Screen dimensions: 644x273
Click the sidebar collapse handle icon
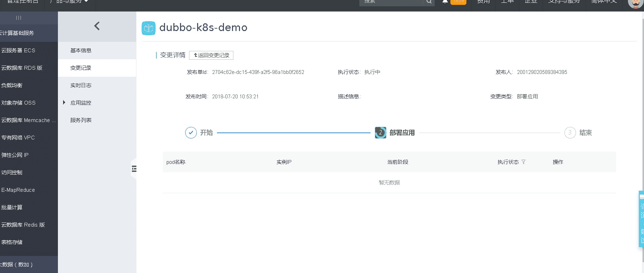134,169
